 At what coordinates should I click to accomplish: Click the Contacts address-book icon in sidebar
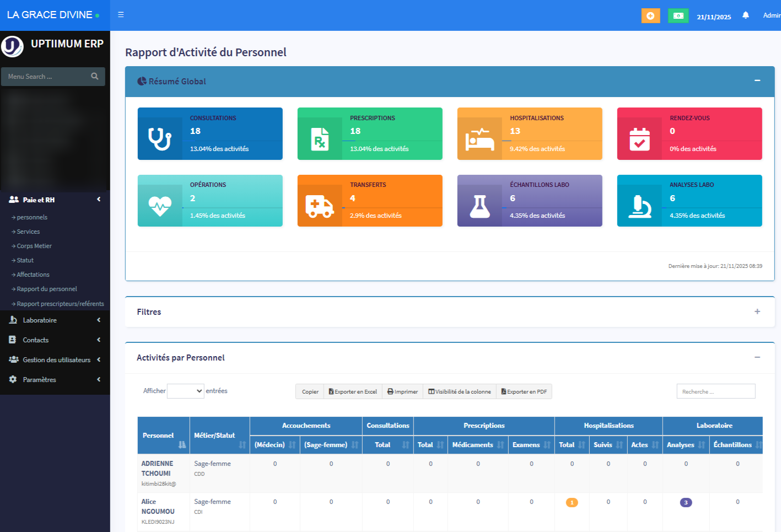(x=12, y=340)
